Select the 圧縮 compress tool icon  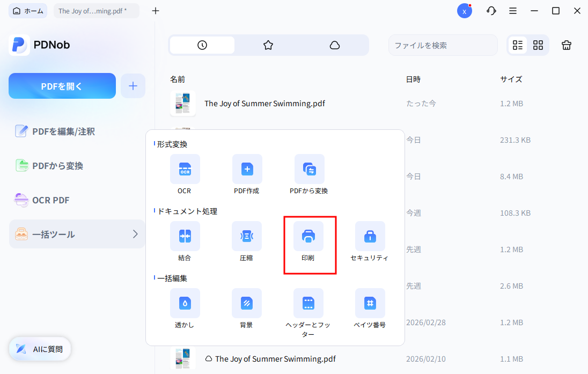[x=246, y=236]
